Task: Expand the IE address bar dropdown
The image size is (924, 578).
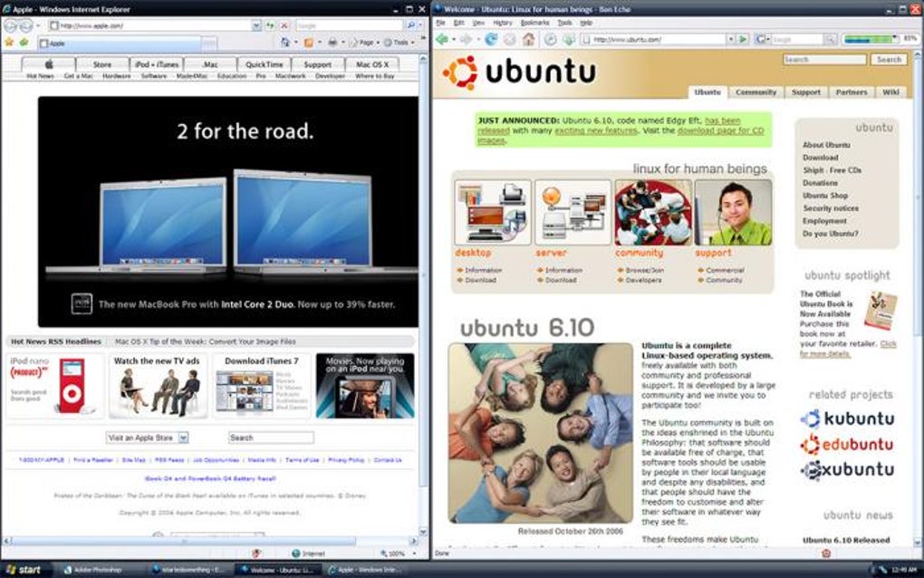Action: tap(256, 25)
